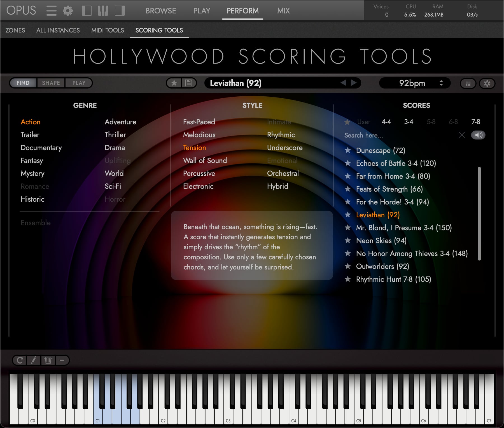Favorite the Neon Skies score star

(348, 241)
